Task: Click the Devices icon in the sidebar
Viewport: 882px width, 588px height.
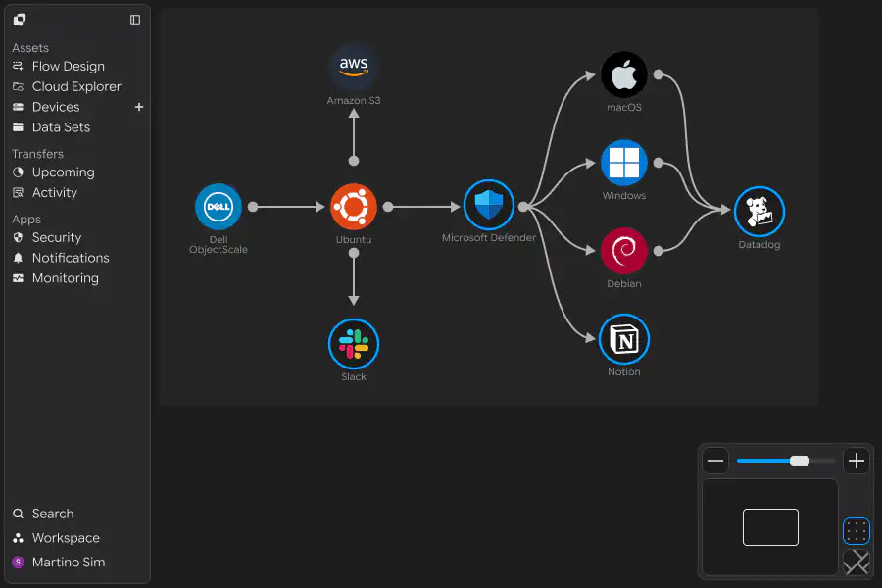Action: click(x=18, y=107)
